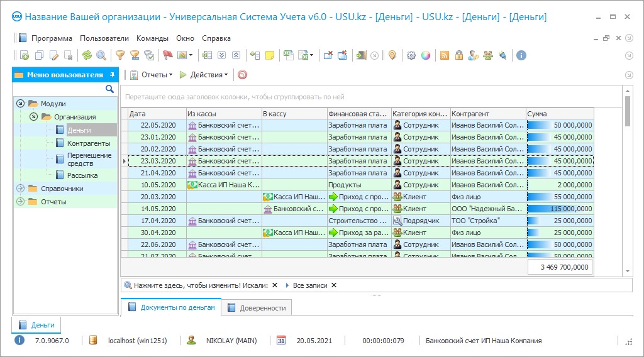Open search with magnifier toolbar icon
This screenshot has width=644, height=357.
pyautogui.click(x=101, y=55)
